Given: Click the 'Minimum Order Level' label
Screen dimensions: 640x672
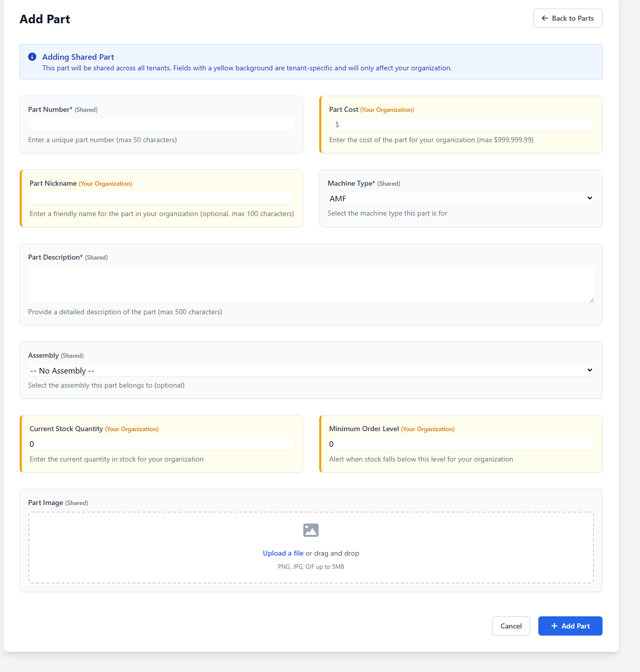Looking at the screenshot, I should coord(364,429).
